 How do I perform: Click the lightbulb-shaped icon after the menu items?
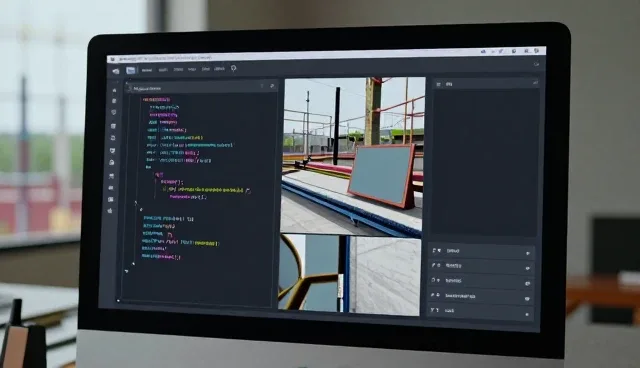click(233, 68)
